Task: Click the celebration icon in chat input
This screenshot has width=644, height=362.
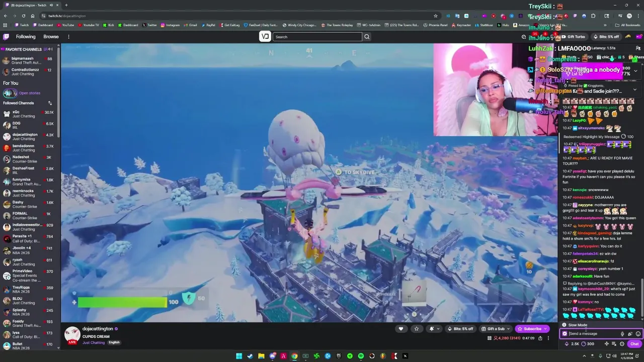Action: 630,334
